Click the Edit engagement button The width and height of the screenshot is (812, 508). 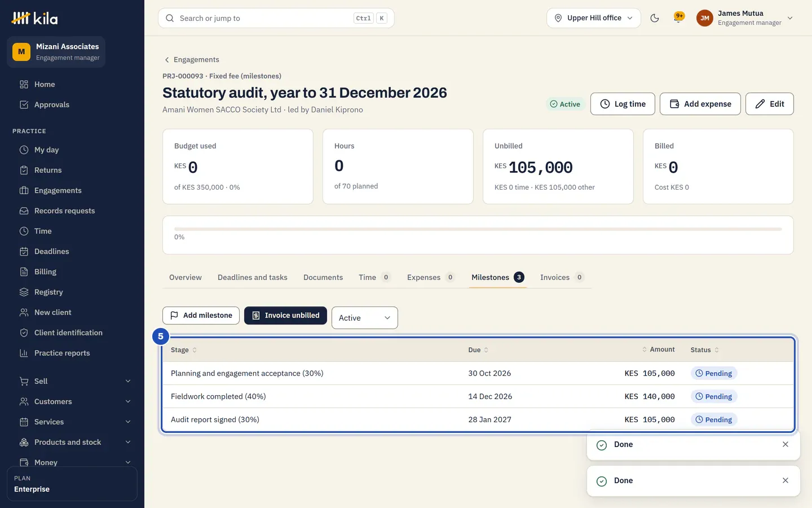[x=769, y=104]
